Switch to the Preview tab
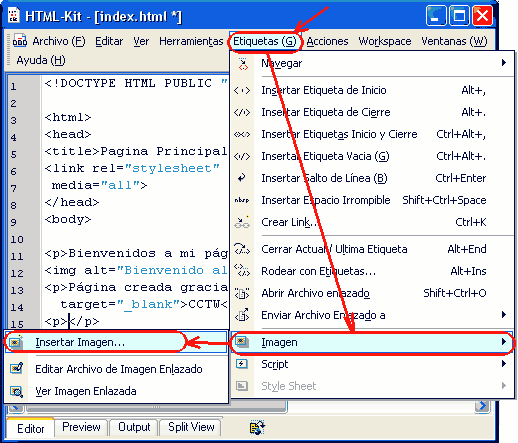Screen dimensions: 518x443 pyautogui.click(x=81, y=427)
